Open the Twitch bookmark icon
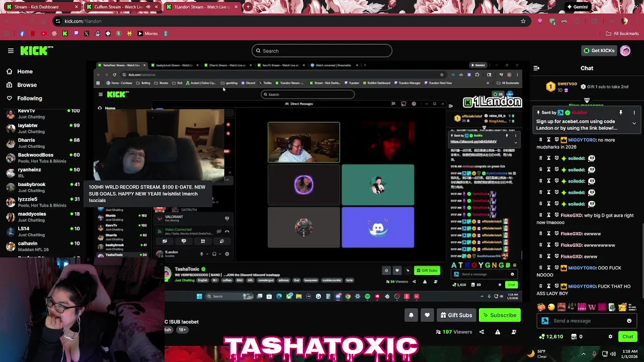 [75, 34]
